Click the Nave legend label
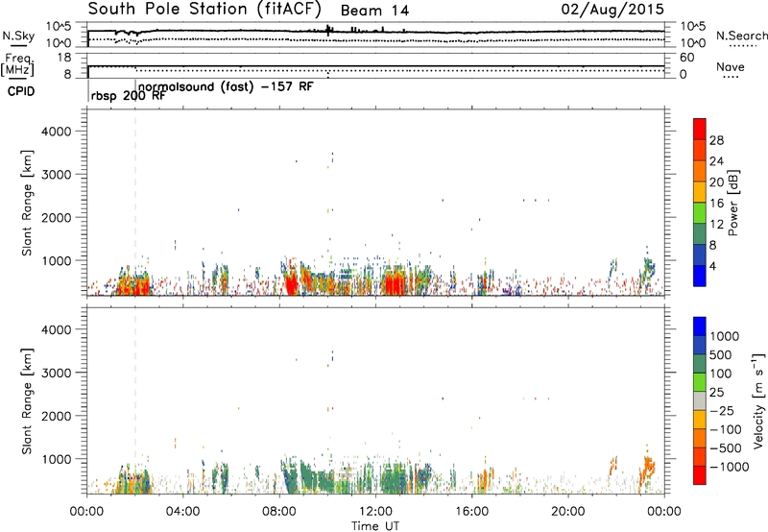Screen dimensions: 768x532 (x=731, y=66)
